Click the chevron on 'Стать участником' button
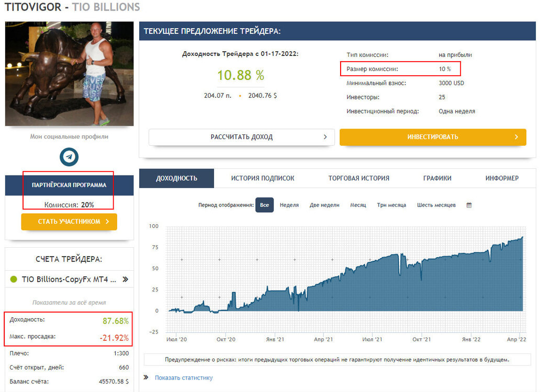Image resolution: width=541 pixels, height=392 pixels. pos(107,221)
